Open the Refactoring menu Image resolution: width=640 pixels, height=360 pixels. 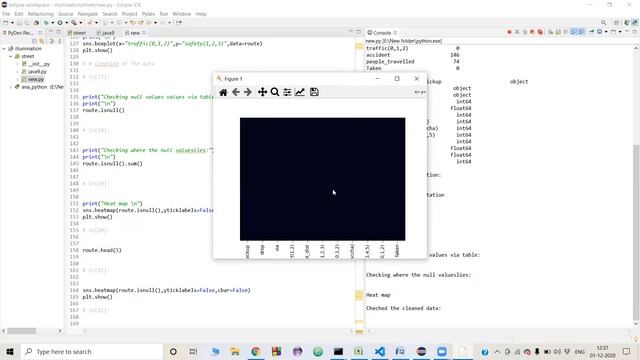(40, 14)
